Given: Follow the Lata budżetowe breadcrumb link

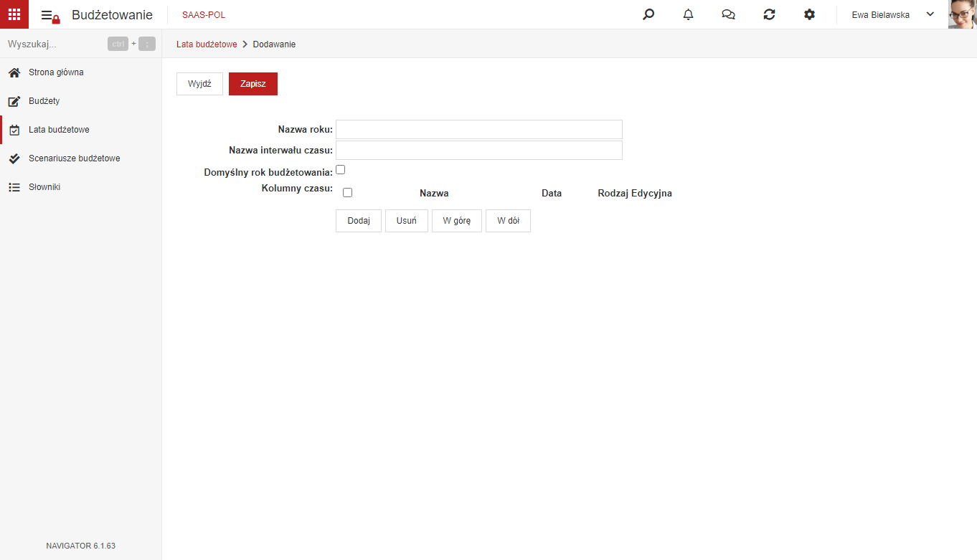Looking at the screenshot, I should tap(207, 44).
